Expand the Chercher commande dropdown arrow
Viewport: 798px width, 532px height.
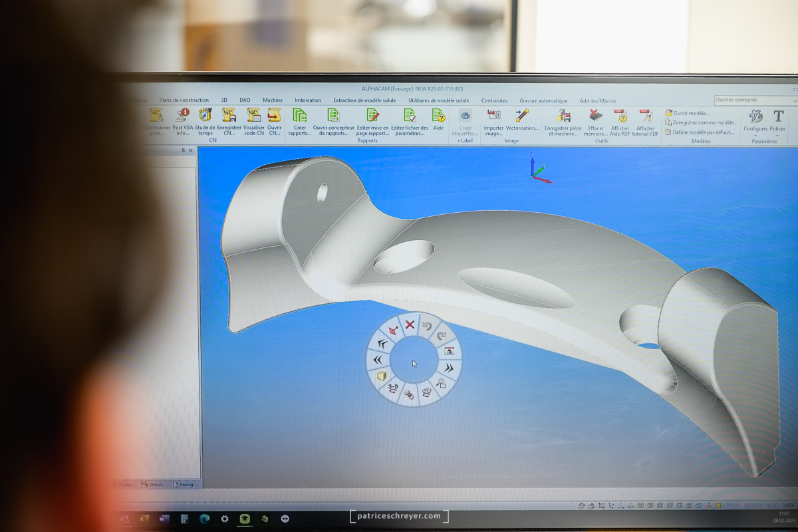[795, 100]
